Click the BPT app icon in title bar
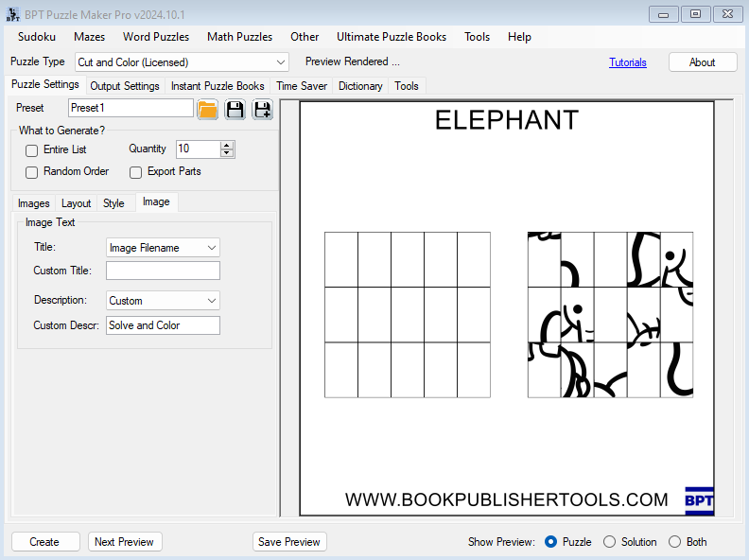 coord(12,13)
